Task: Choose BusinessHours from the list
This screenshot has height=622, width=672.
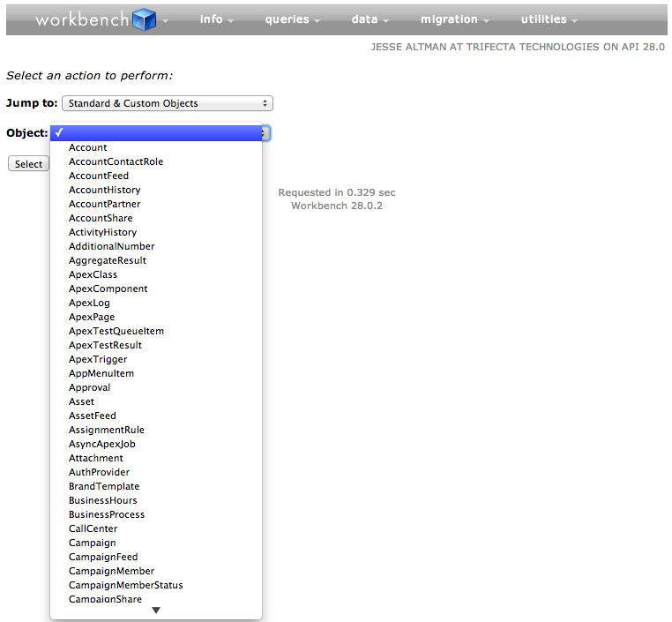Action: [x=156, y=500]
